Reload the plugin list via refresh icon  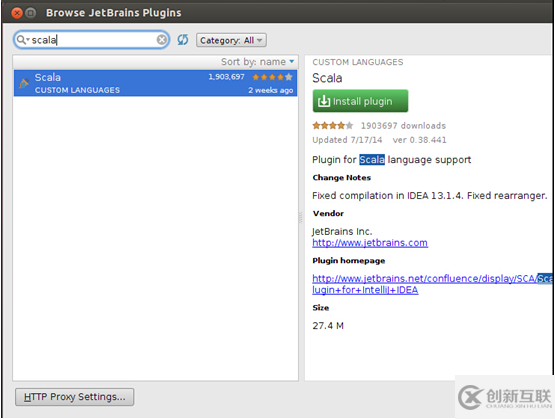[183, 40]
